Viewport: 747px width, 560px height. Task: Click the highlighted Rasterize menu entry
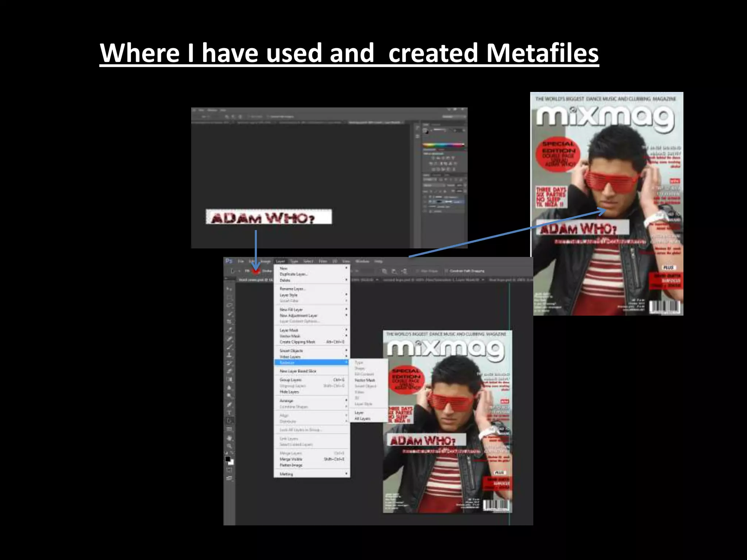[312, 362]
